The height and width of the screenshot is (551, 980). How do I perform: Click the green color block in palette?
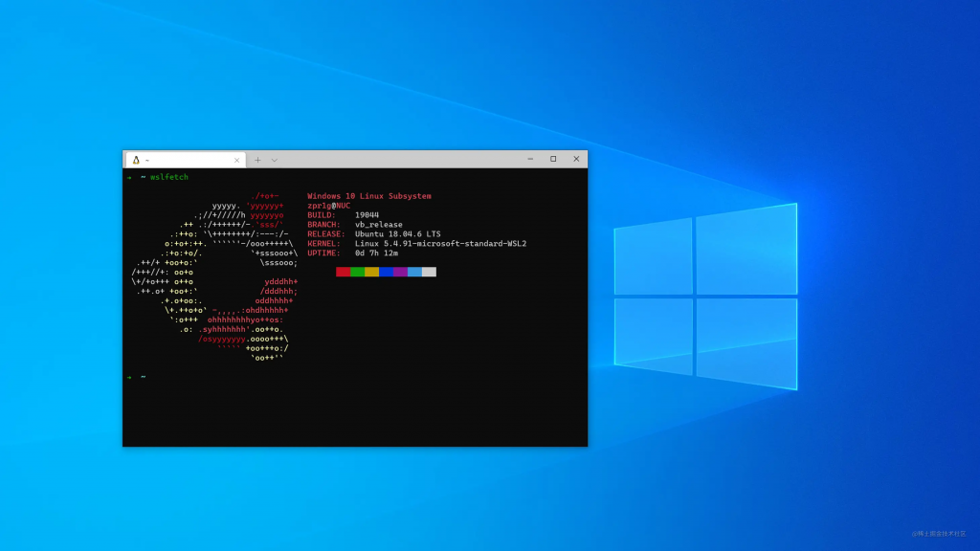click(358, 272)
